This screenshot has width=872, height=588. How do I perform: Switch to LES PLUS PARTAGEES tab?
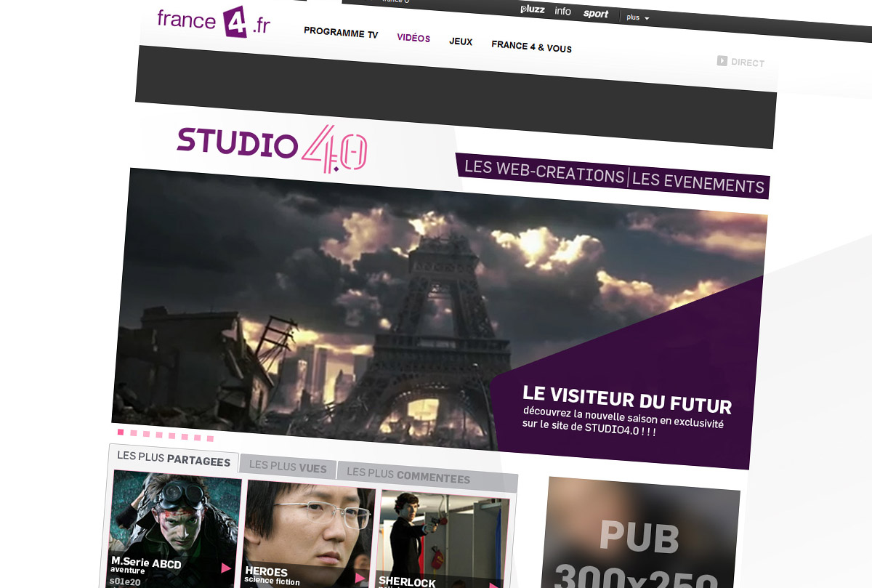(174, 458)
